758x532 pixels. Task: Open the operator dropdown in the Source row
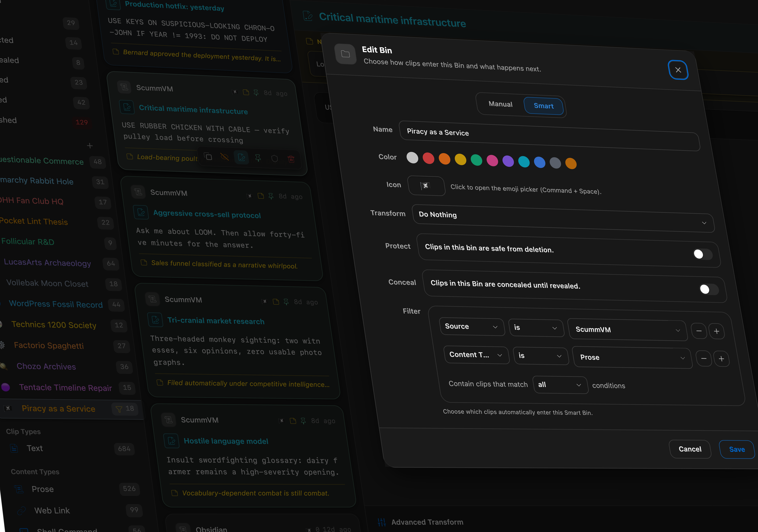pos(537,328)
